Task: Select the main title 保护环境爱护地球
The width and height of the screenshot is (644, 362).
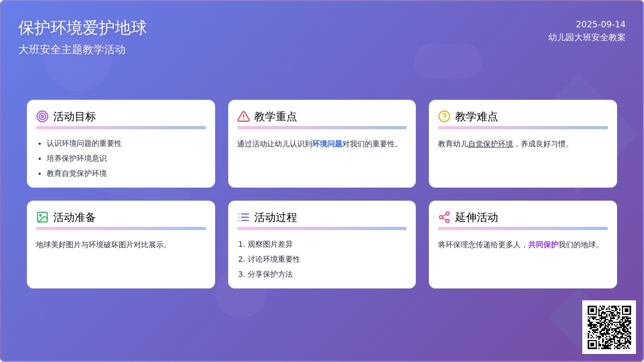Action: 83,28
